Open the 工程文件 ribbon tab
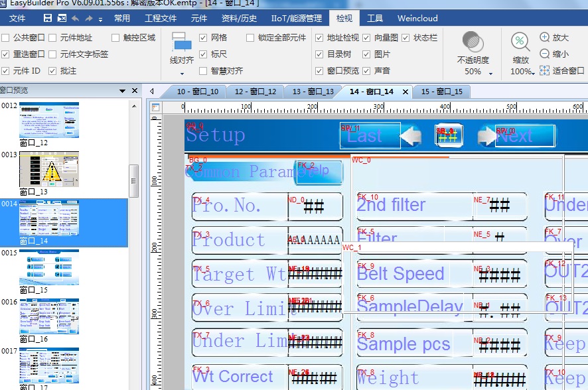The image size is (588, 390). (x=161, y=18)
